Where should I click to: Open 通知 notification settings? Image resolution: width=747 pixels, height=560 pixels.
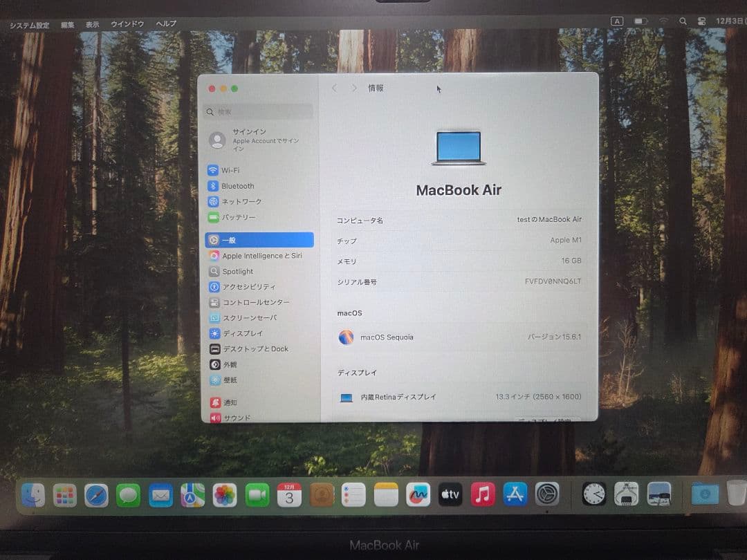pyautogui.click(x=228, y=402)
